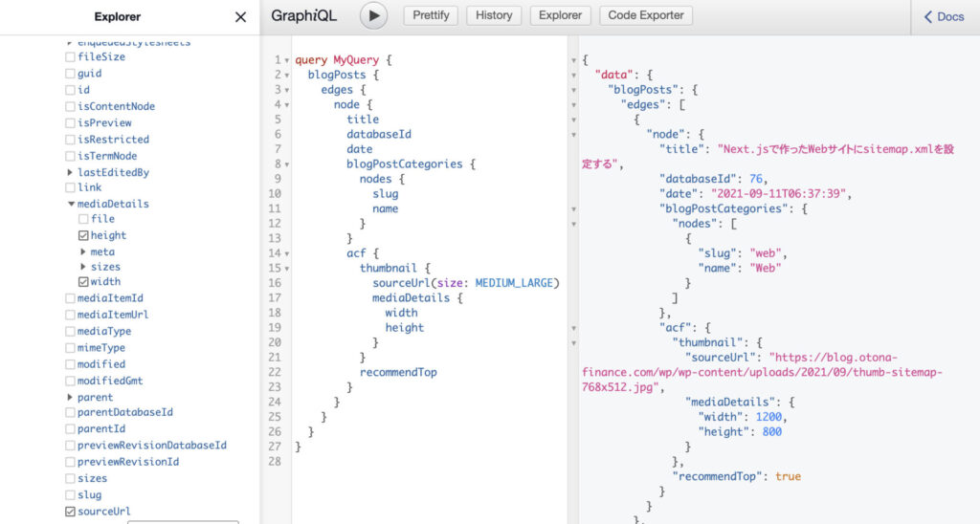Click the Prettify button
The height and width of the screenshot is (524, 980).
(431, 15)
